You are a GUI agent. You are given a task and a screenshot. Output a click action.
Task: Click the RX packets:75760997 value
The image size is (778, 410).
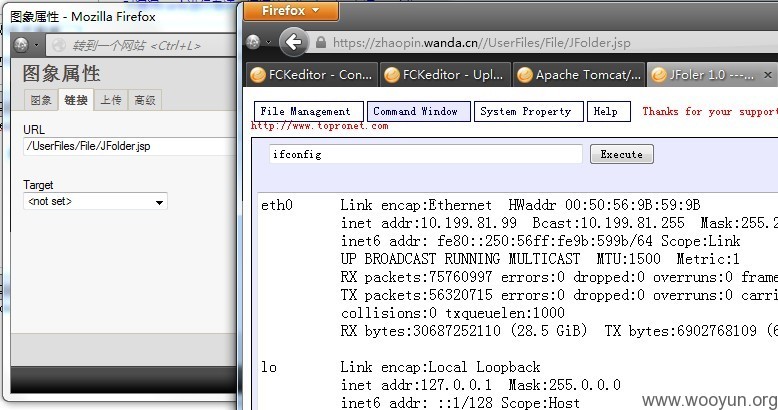[x=416, y=277]
